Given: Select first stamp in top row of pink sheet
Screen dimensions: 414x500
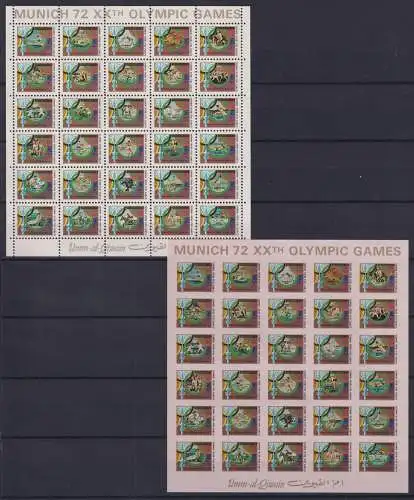Looking at the screenshot, I should pyautogui.click(x=195, y=277).
